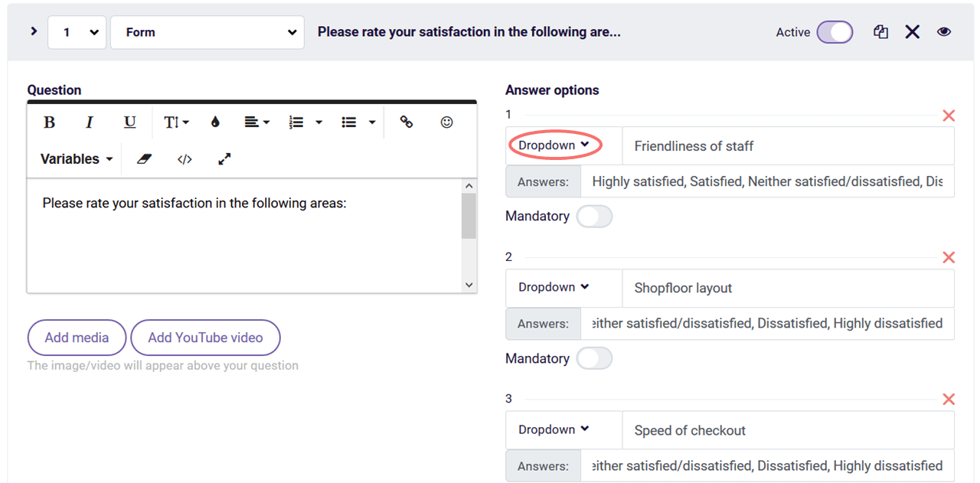This screenshot has width=980, height=483.
Task: Apply italic formatting to question text
Action: click(x=89, y=122)
